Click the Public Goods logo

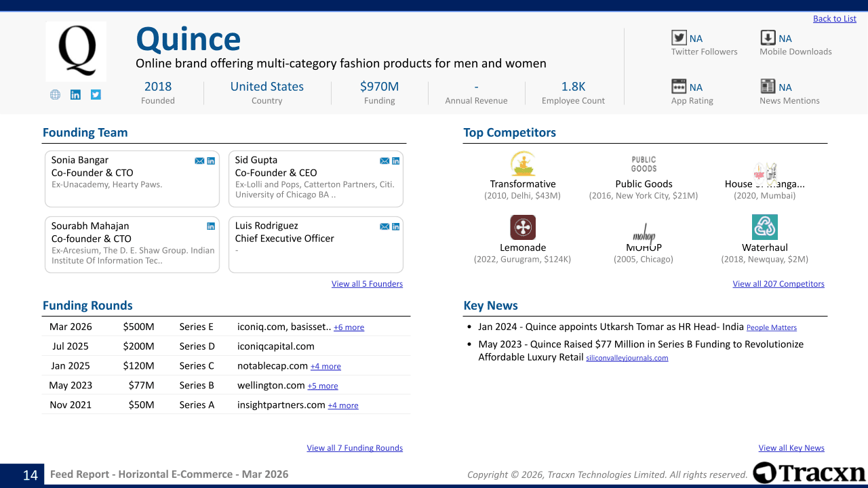[x=643, y=164]
